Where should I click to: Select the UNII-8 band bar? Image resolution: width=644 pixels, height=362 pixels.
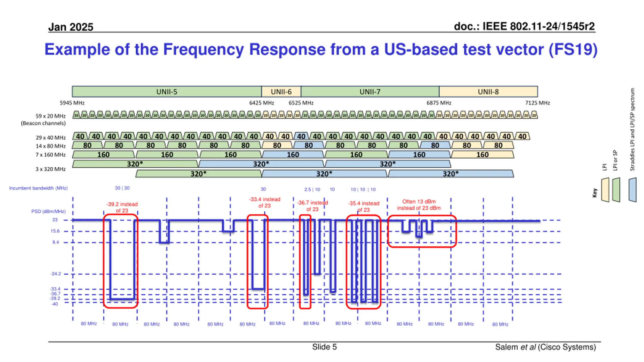point(488,92)
